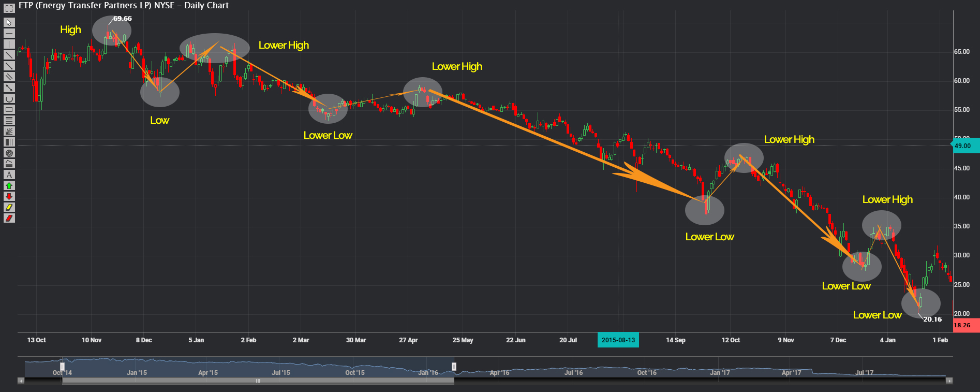This screenshot has height=392, width=980.
Task: Pick the Fibonacci fan tool
Action: coord(9,131)
